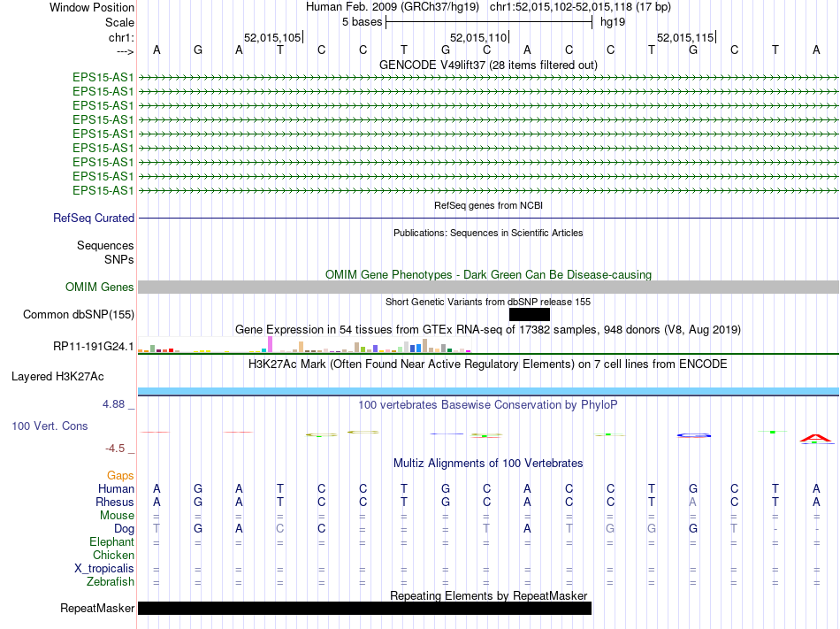Image resolution: width=840 pixels, height=629 pixels.
Task: Click the Human alignment row label
Action: pos(116,488)
